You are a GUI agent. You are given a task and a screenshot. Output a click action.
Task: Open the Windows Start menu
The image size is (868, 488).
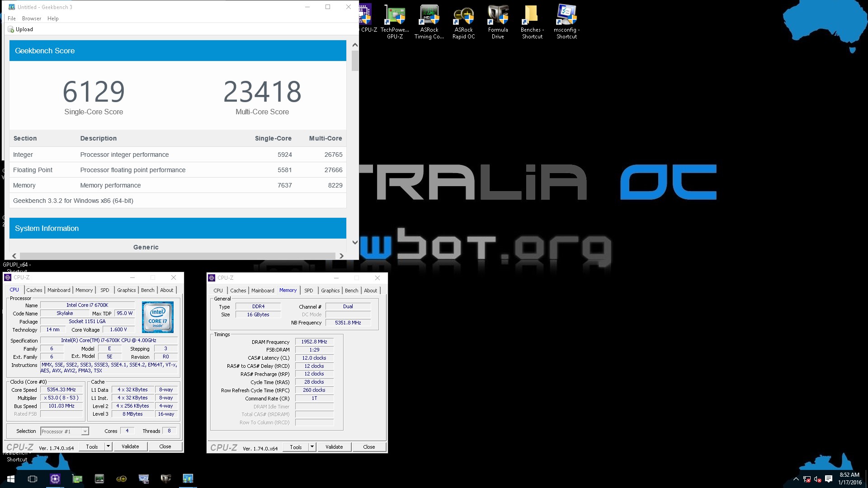click(x=11, y=479)
